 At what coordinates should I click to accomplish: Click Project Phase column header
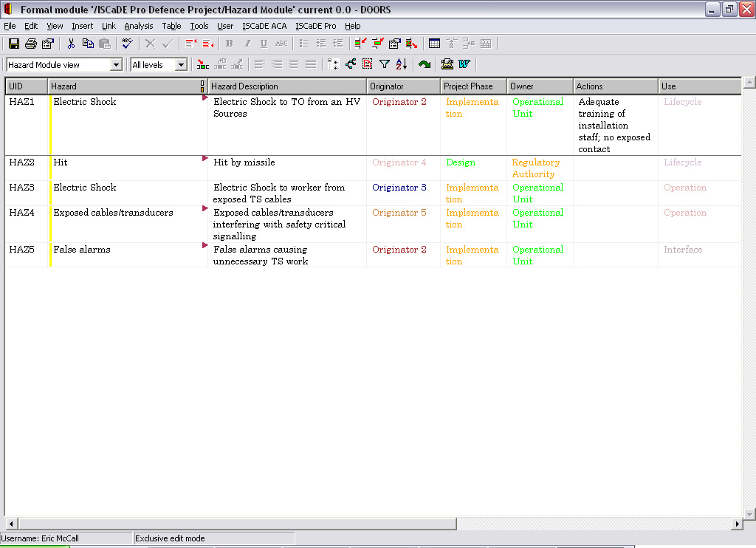click(x=473, y=86)
